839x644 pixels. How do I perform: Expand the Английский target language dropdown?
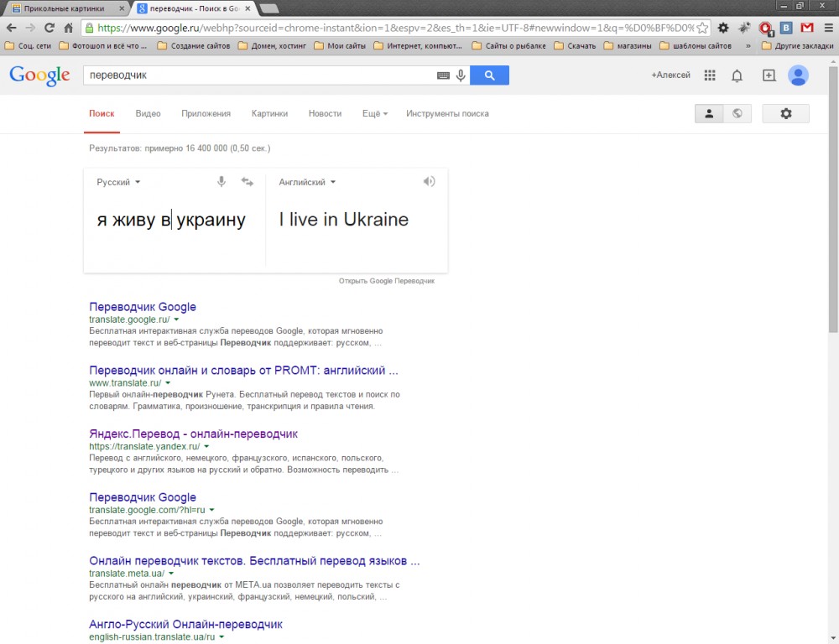pos(307,182)
